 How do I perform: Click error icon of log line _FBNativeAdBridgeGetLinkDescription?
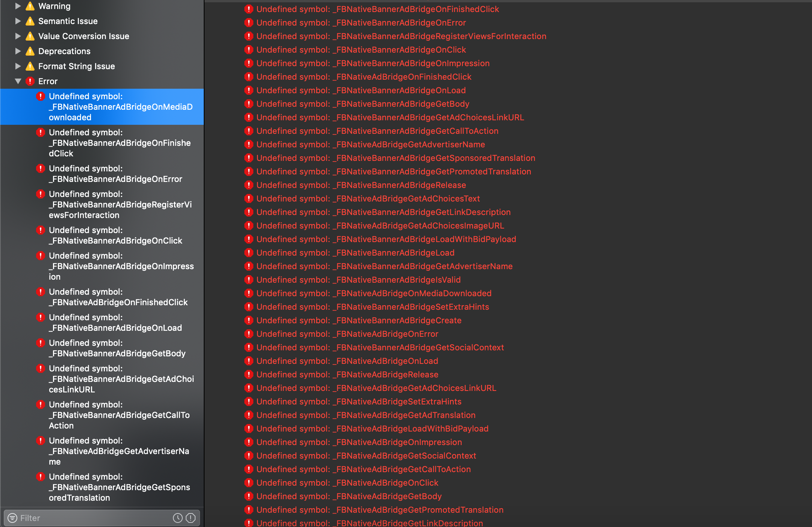point(248,523)
